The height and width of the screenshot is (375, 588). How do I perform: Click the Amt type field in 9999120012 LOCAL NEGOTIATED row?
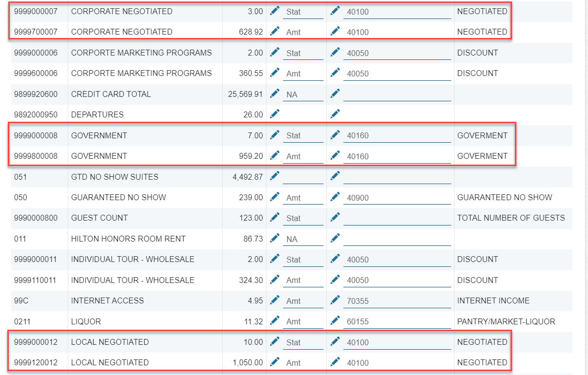pyautogui.click(x=303, y=363)
